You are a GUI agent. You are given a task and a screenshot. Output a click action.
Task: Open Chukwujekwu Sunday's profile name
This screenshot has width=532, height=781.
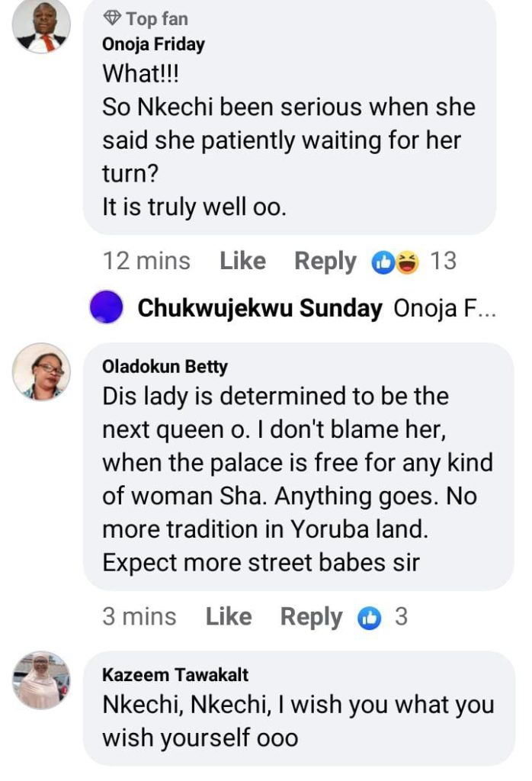click(x=260, y=308)
